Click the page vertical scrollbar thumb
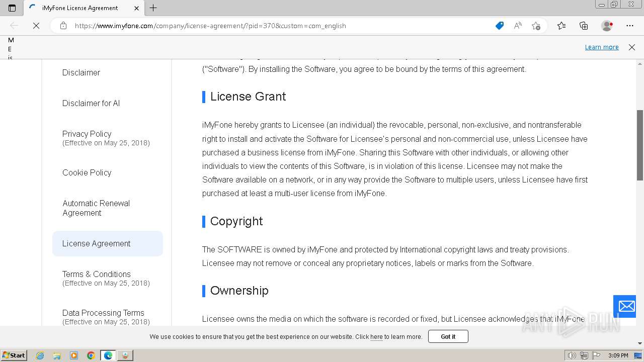Screen dimensions: 644x362 click(640, 145)
